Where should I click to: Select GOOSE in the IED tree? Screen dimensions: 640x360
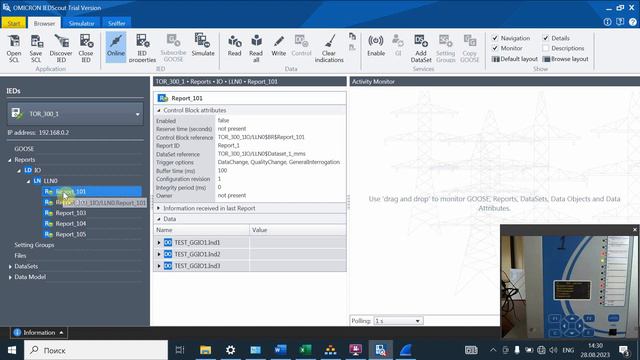(24, 149)
